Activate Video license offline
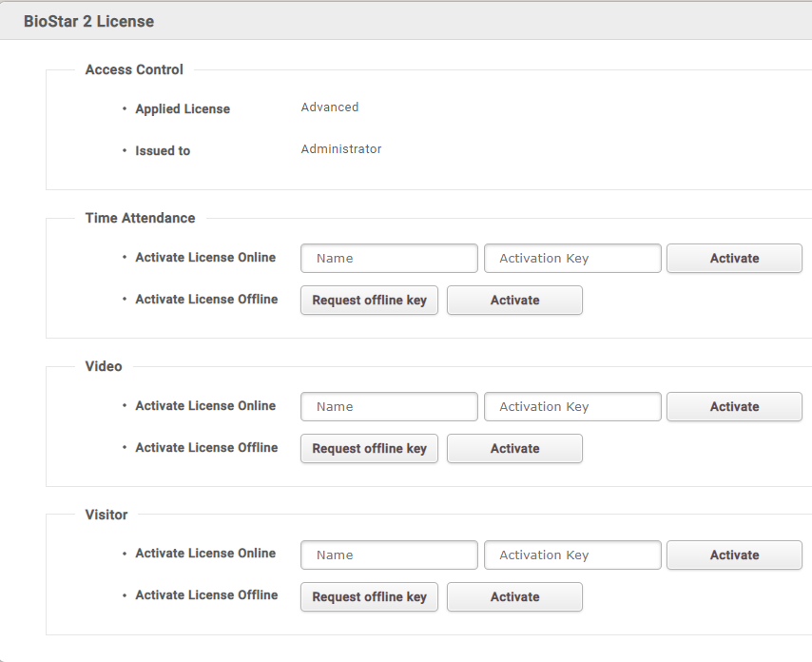Screen dimensions: 812x662 click(514, 449)
